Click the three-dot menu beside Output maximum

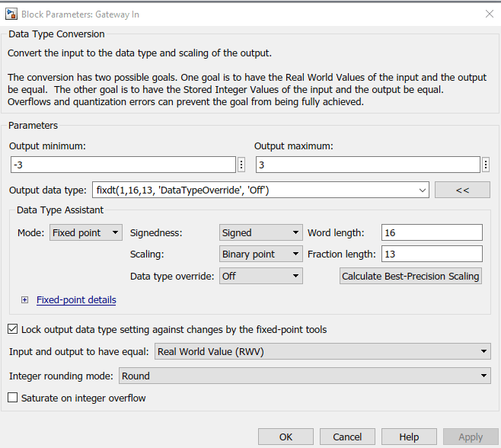pyautogui.click(x=486, y=165)
